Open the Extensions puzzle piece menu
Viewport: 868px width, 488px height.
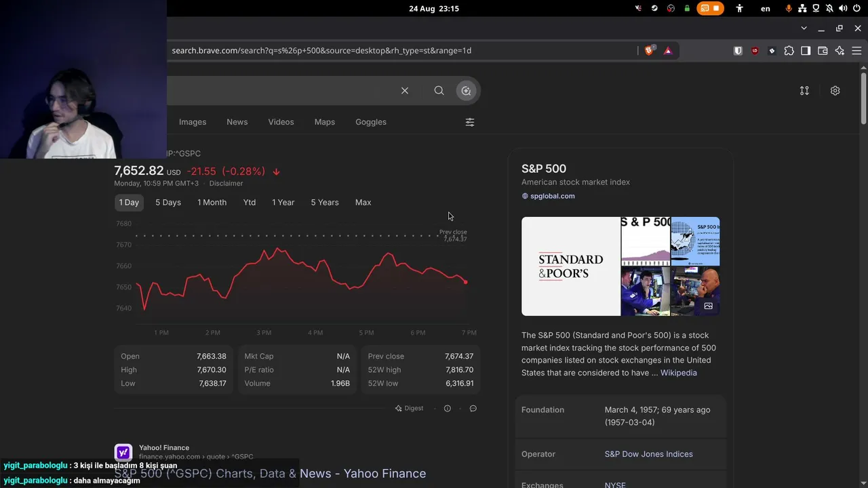(789, 51)
